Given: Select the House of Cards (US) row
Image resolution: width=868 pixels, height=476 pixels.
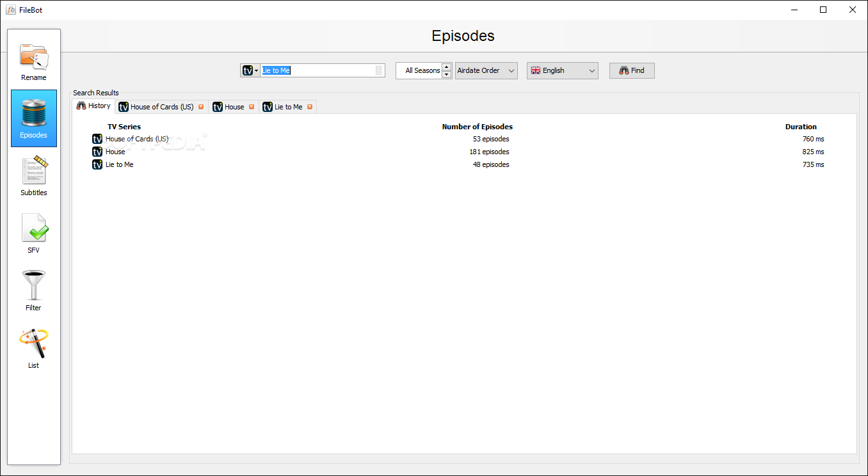Looking at the screenshot, I should 464,139.
